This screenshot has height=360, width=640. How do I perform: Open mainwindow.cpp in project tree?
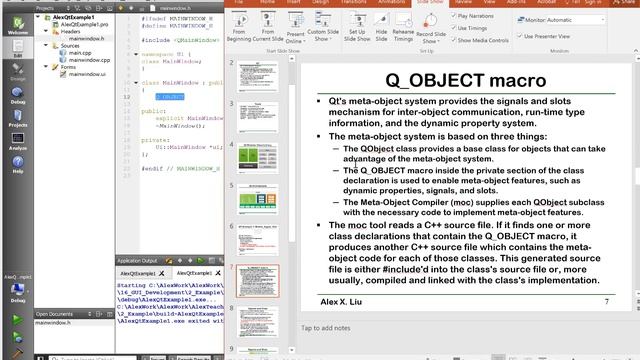point(89,60)
